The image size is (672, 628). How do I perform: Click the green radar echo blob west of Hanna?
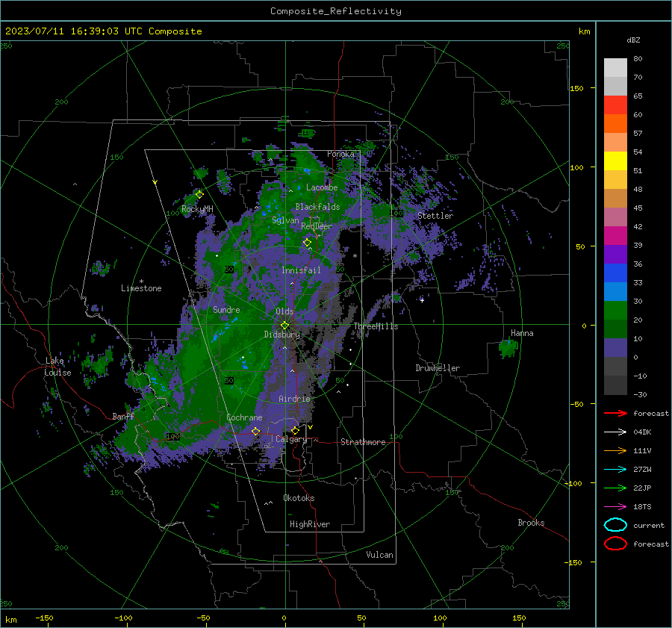pyautogui.click(x=508, y=348)
